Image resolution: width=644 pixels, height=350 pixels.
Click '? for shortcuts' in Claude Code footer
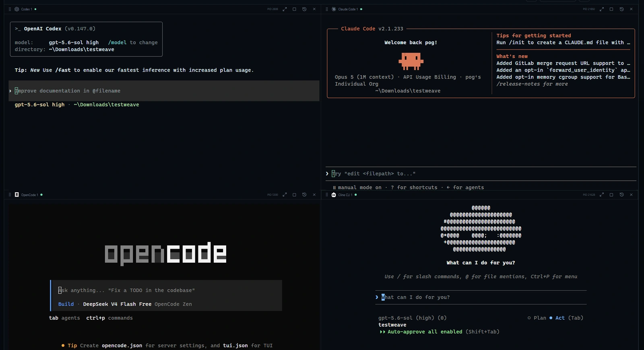click(414, 187)
